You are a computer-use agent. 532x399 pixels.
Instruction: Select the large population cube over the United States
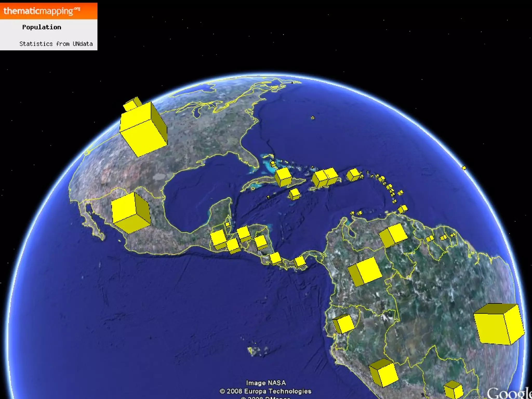[144, 129]
